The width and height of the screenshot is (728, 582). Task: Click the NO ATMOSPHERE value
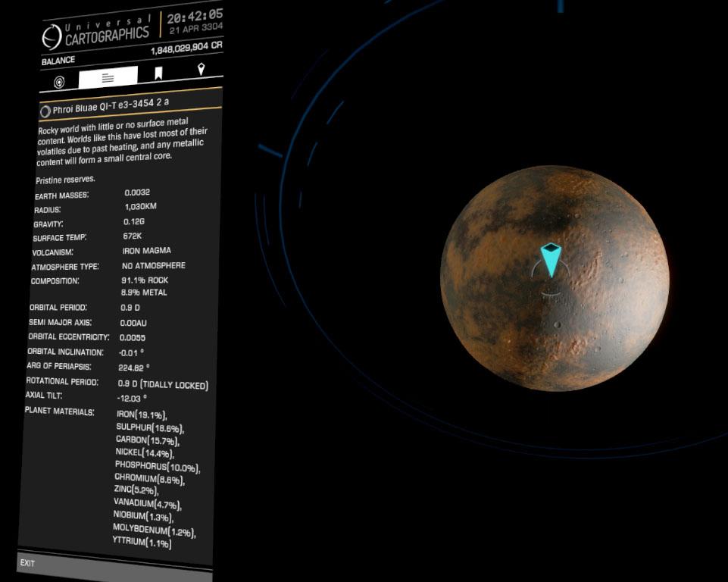(154, 266)
